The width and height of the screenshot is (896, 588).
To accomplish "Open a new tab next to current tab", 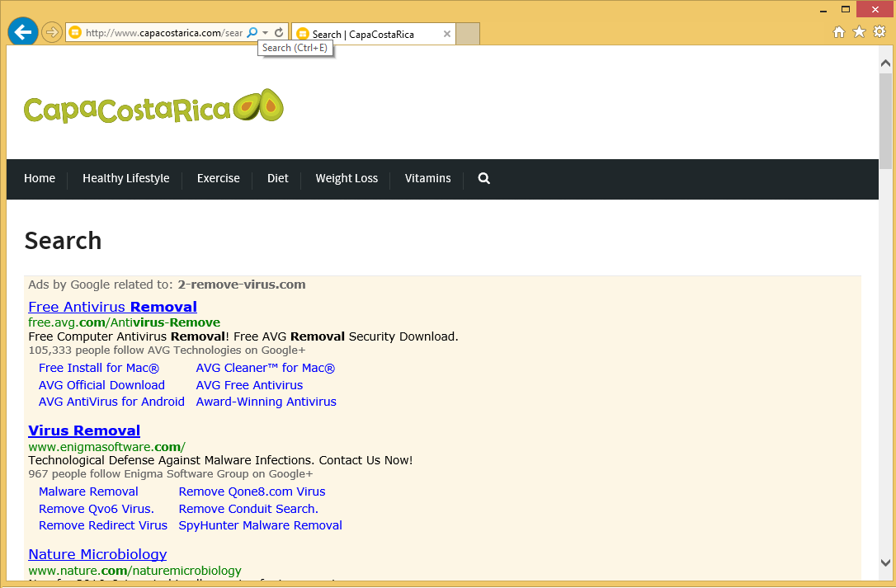I will point(469,34).
